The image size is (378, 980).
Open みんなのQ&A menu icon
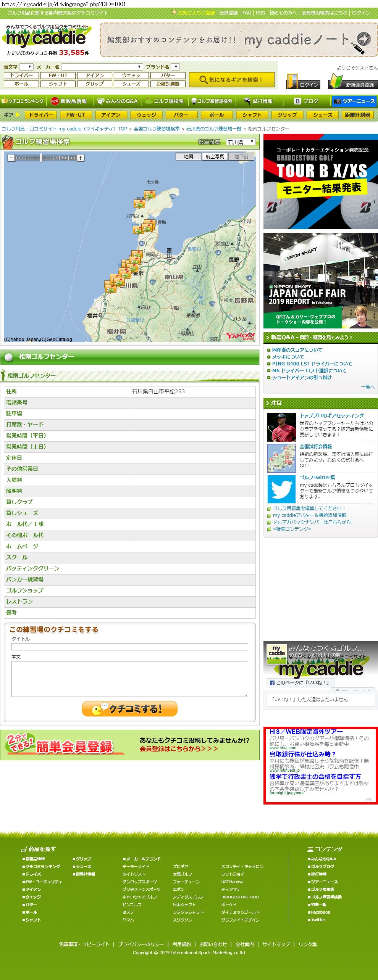[x=117, y=101]
